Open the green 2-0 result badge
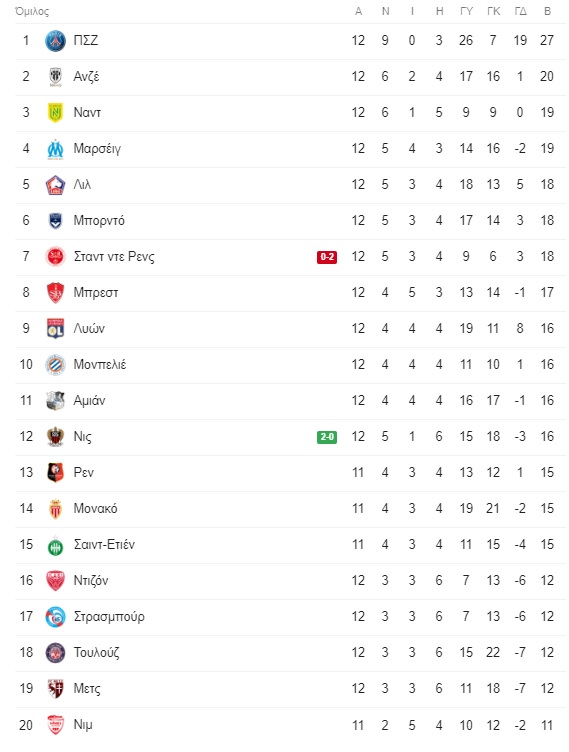 [x=327, y=437]
